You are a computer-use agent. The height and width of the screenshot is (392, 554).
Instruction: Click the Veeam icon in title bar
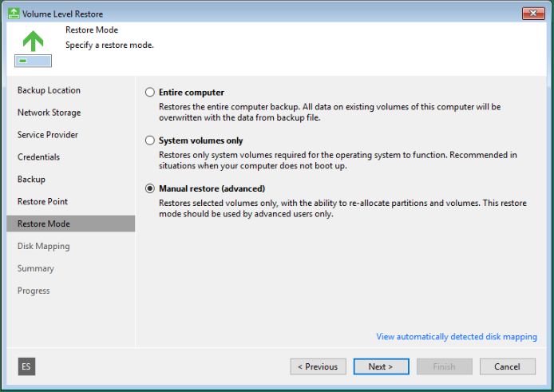[13, 14]
